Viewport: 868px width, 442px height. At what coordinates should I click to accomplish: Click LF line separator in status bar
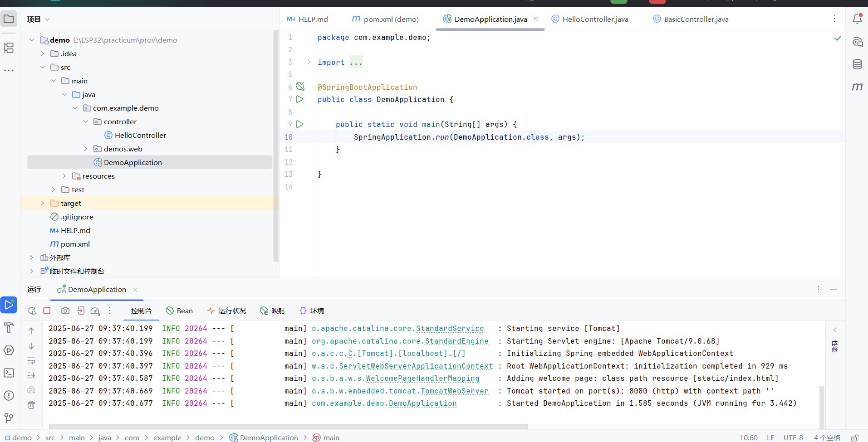pos(770,437)
